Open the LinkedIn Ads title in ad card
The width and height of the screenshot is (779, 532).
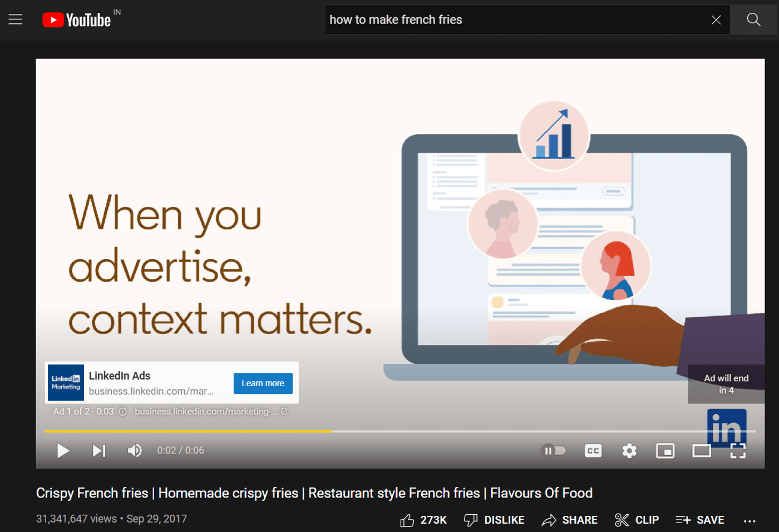pyautogui.click(x=120, y=376)
